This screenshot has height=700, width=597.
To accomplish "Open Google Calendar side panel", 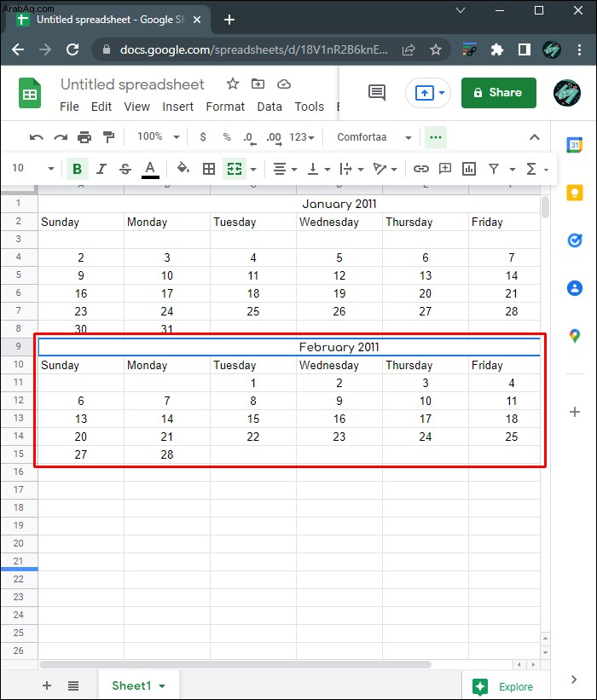I will (x=574, y=145).
